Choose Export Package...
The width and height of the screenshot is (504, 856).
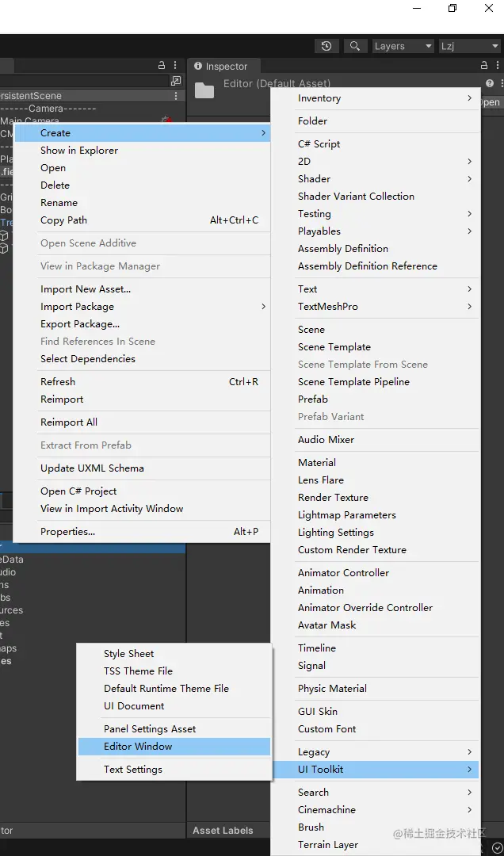[142, 324]
